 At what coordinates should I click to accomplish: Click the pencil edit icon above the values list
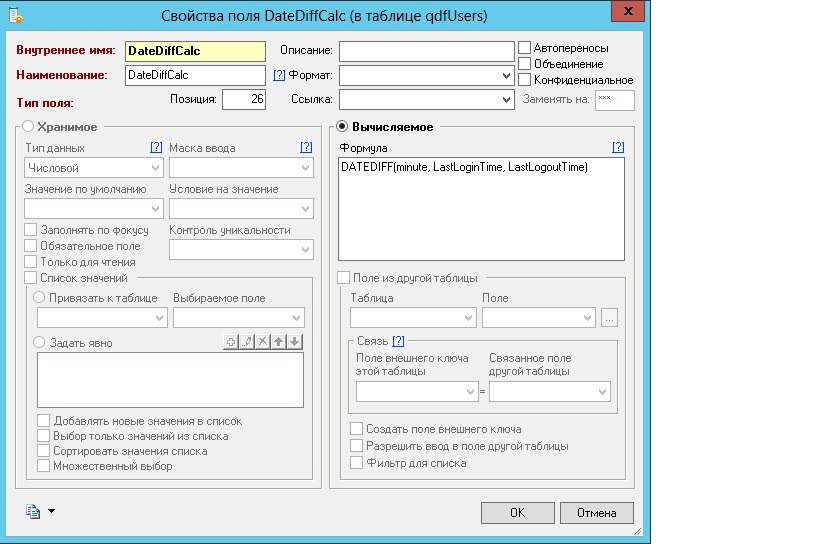[x=247, y=342]
